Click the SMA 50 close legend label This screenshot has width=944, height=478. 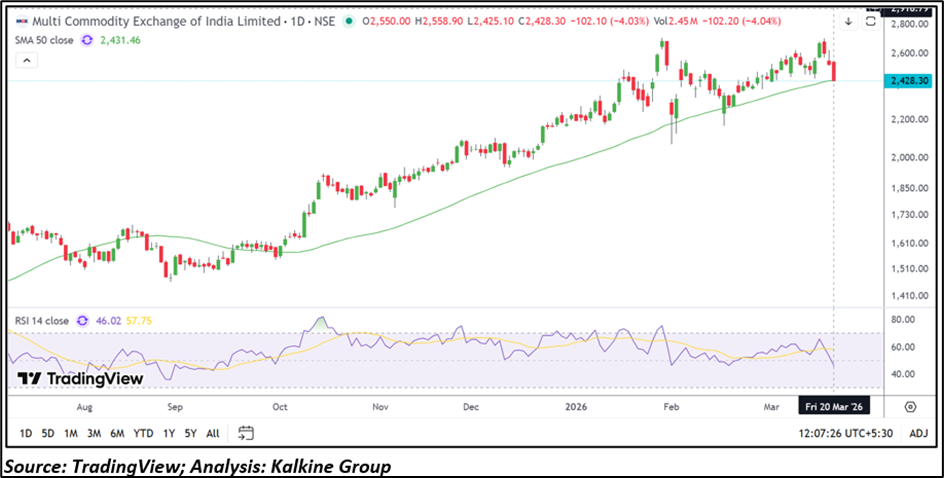pyautogui.click(x=43, y=39)
